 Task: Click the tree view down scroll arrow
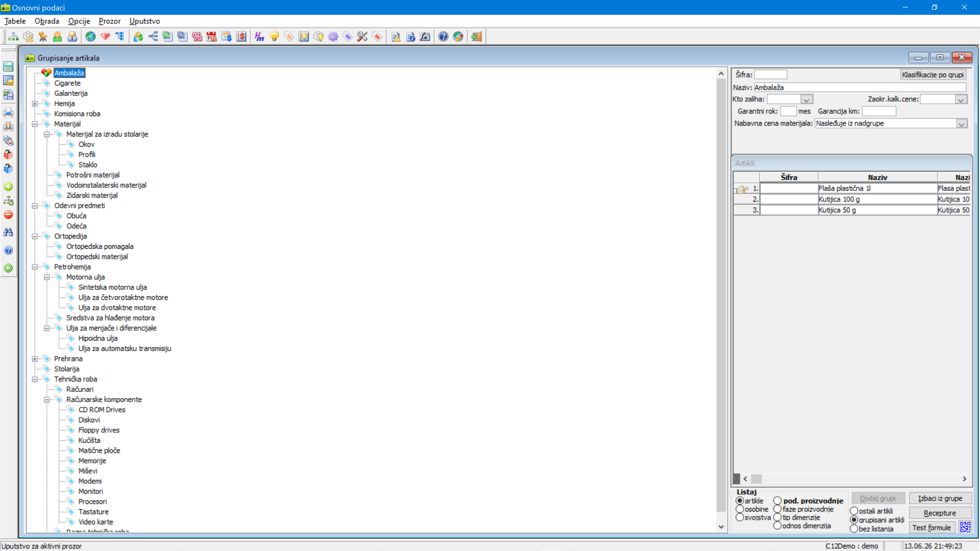coord(721,527)
